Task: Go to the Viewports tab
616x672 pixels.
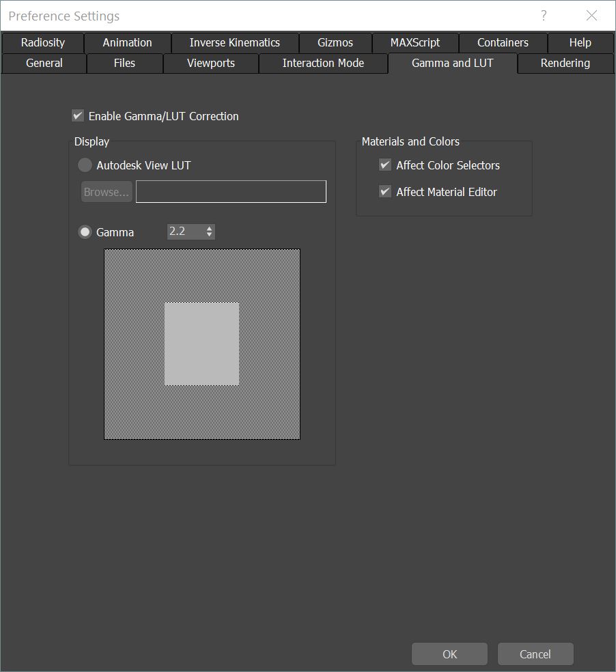Action: click(210, 63)
